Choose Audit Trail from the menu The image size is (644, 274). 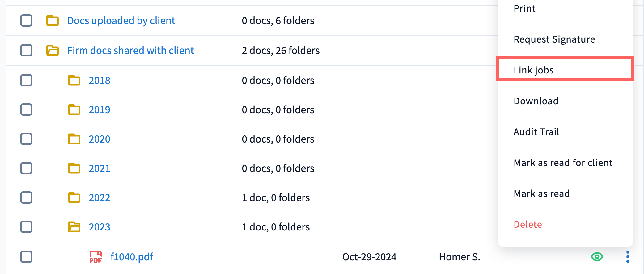(536, 132)
